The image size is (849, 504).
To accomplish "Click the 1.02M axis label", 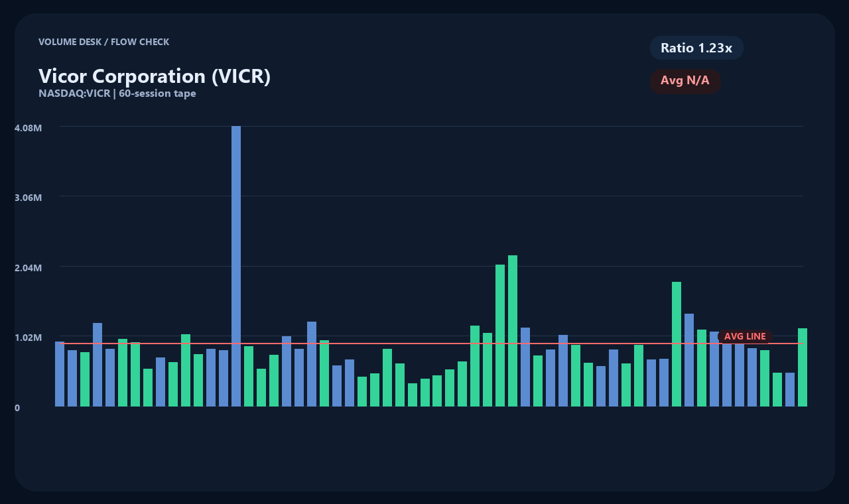I will click(x=28, y=338).
